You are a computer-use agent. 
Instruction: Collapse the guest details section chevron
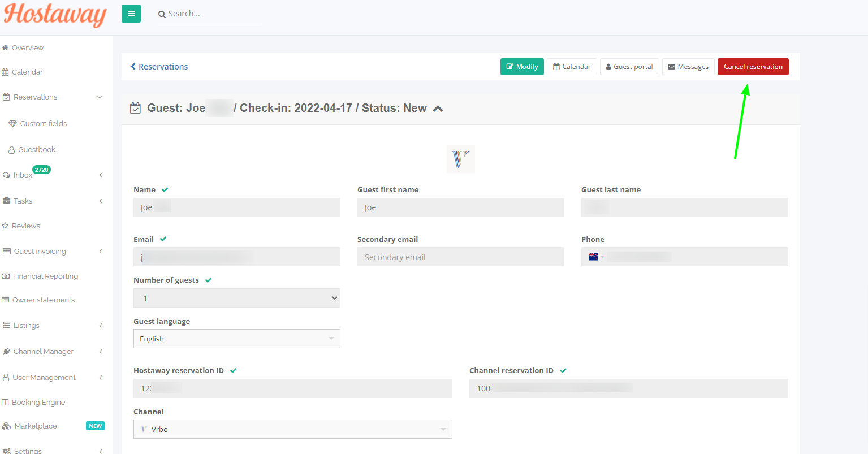[x=438, y=109]
